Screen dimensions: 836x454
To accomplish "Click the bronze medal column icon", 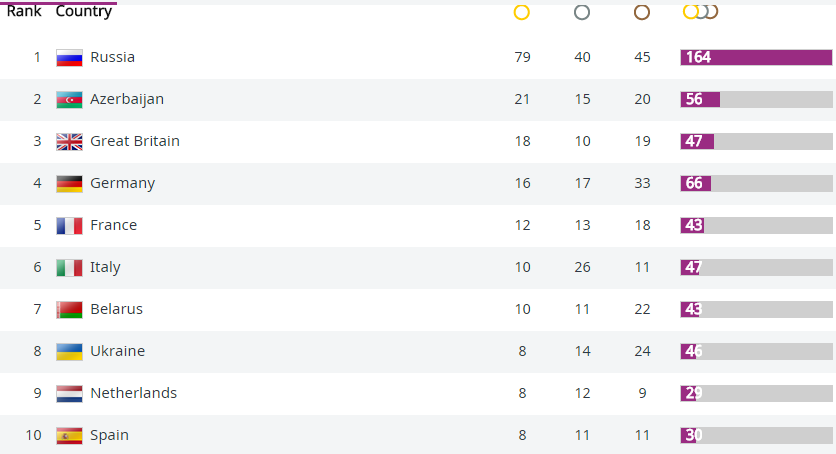I will click(x=642, y=12).
